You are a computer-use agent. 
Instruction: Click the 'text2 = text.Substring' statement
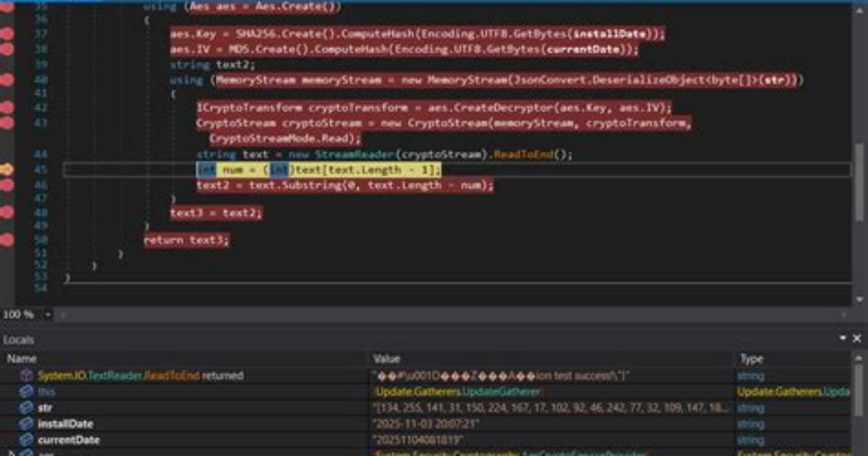pos(345,185)
